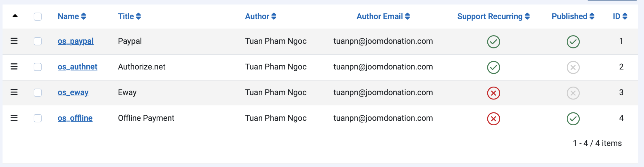Sort table by Name column
The image size is (644, 167).
tap(72, 16)
